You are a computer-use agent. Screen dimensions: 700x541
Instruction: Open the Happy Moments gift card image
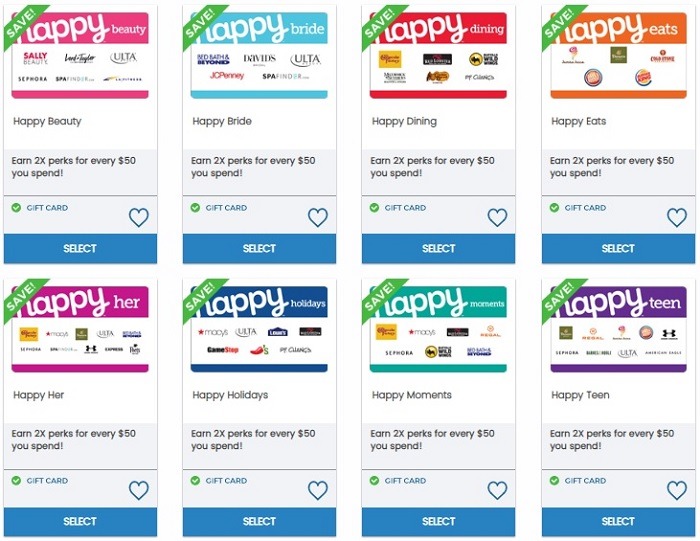pos(438,329)
